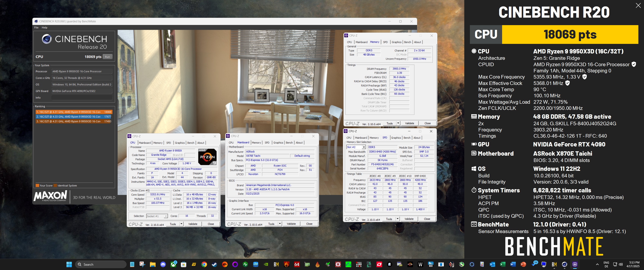
Task: Open the Ryzen Master taskbar icon
Action: [x=410, y=264]
